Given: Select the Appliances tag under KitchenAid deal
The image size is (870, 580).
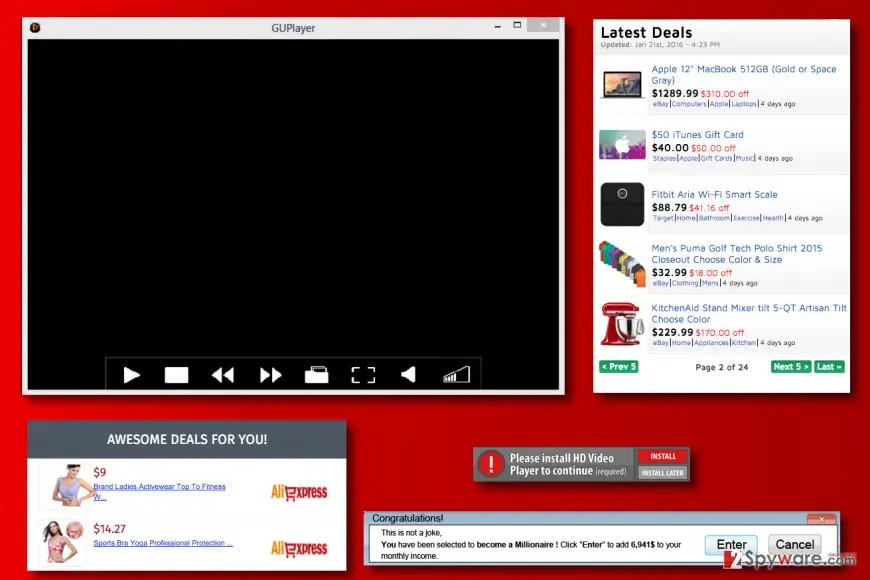Looking at the screenshot, I should (x=711, y=343).
